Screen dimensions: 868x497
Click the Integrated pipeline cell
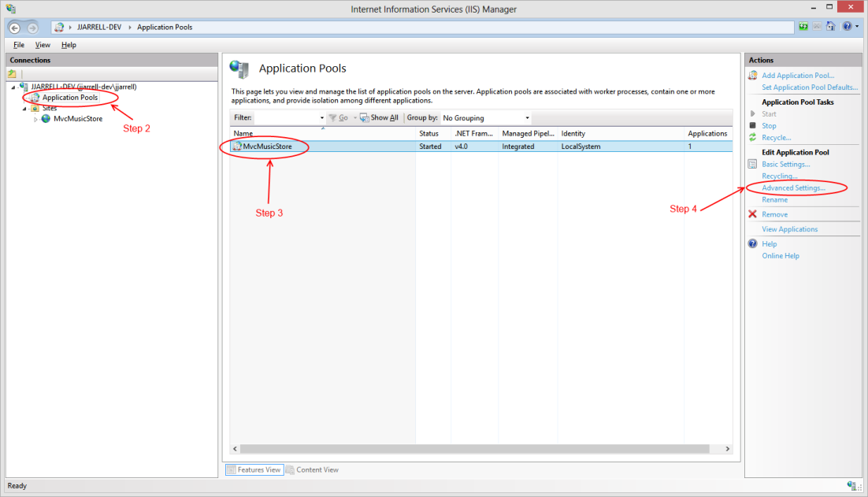tap(518, 147)
